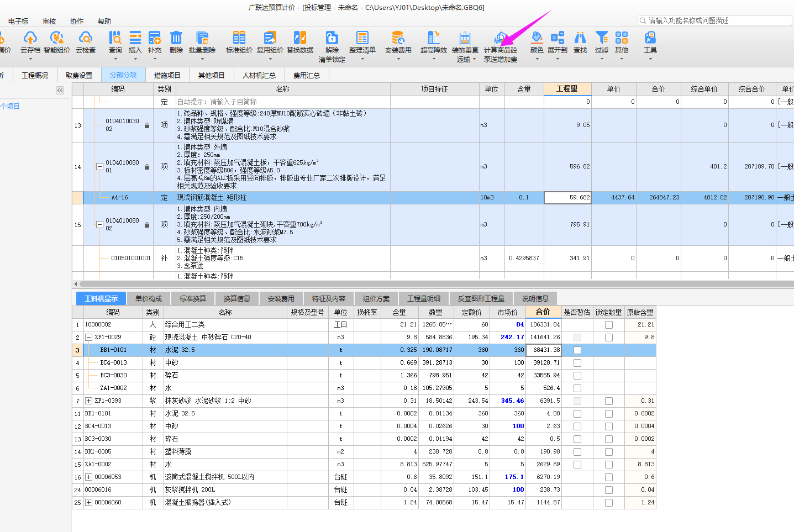
Task: Tick 锁定数量 checkbox for 灰浆搅拌机 row
Action: coord(609,490)
